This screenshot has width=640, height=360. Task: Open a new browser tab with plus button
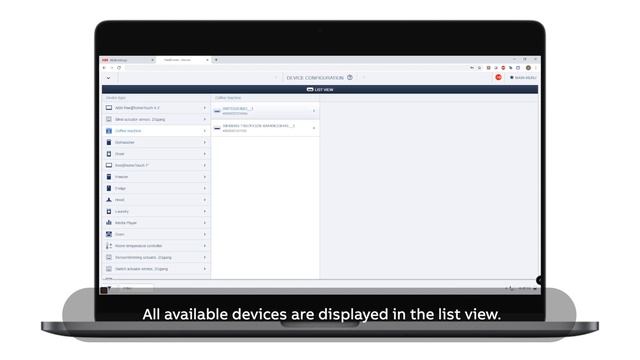pos(216,60)
